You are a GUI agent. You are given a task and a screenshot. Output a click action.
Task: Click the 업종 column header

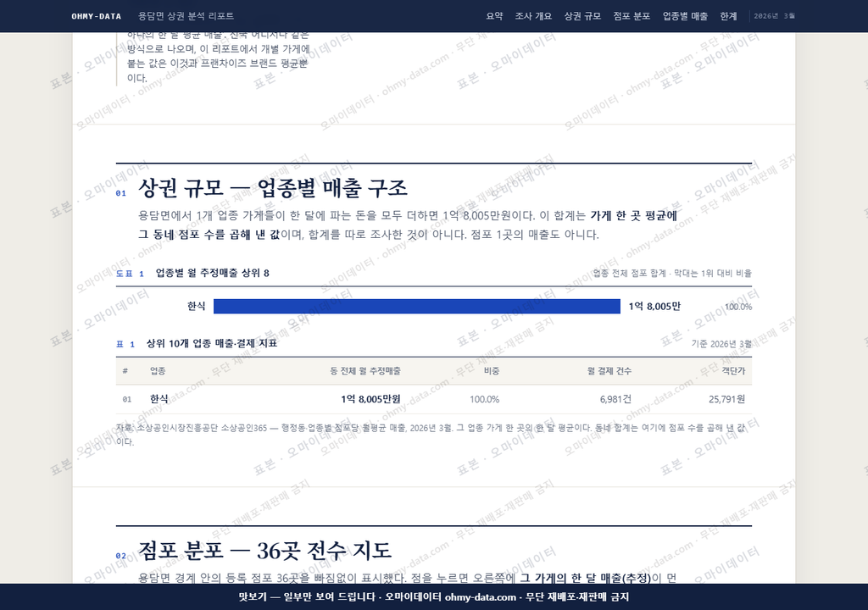[158, 371]
